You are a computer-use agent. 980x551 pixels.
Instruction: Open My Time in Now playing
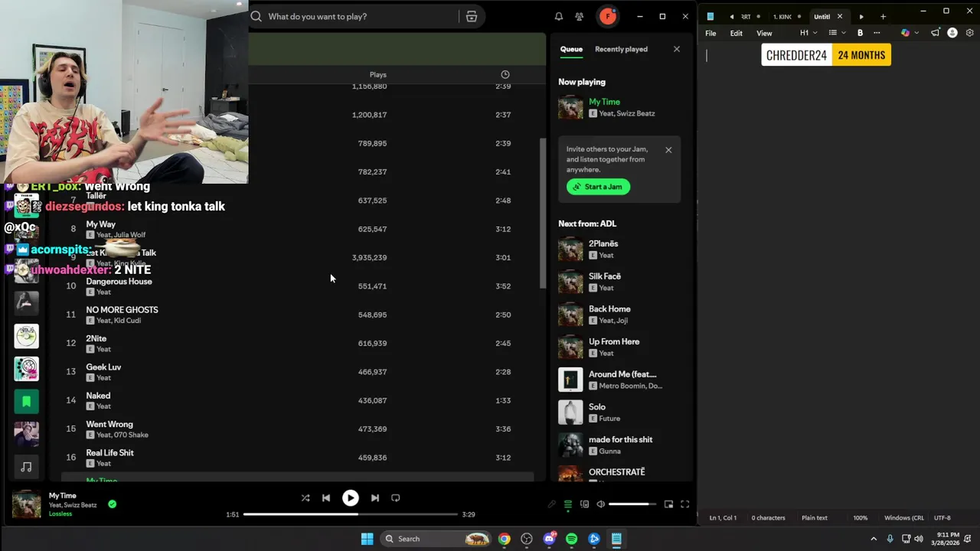coord(604,102)
